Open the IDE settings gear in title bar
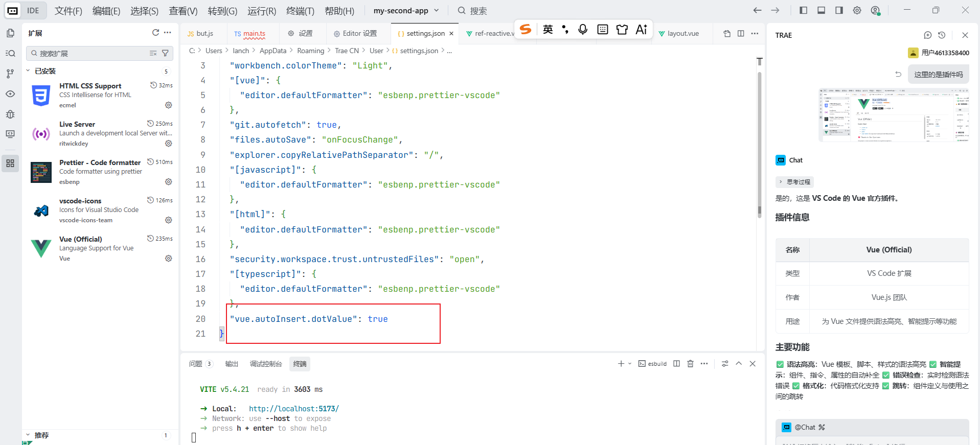This screenshot has width=980, height=445. click(857, 10)
